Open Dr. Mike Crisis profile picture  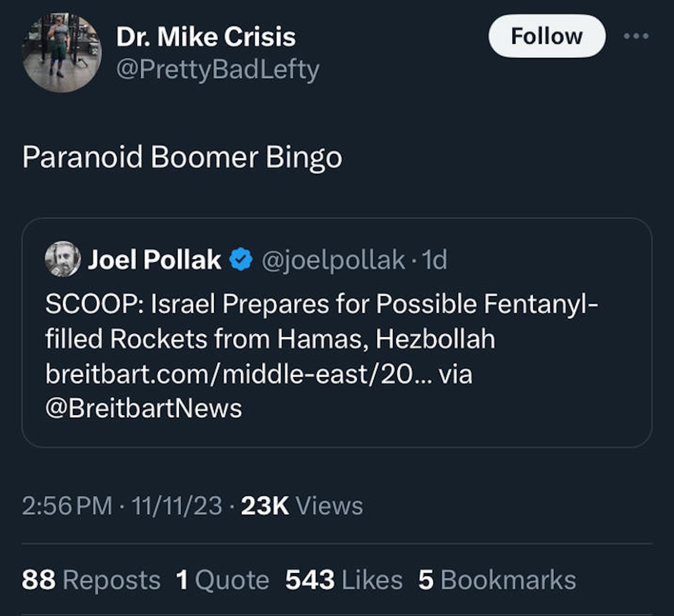(61, 52)
